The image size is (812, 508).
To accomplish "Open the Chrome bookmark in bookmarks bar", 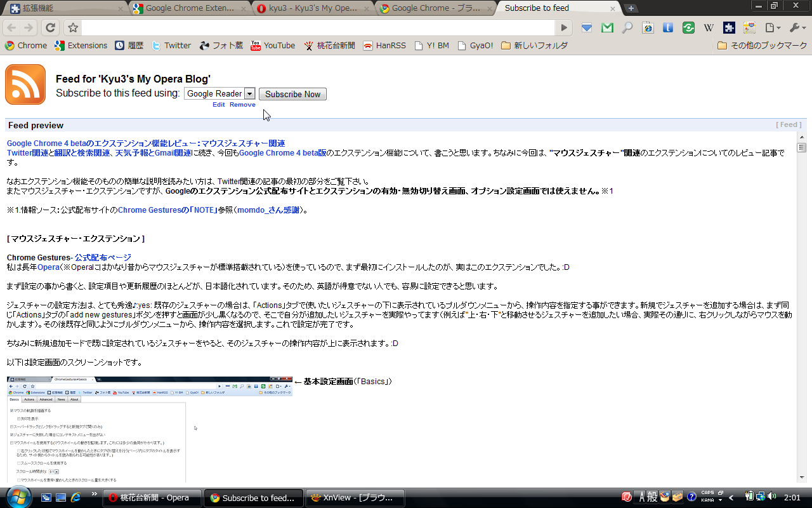I will (26, 46).
